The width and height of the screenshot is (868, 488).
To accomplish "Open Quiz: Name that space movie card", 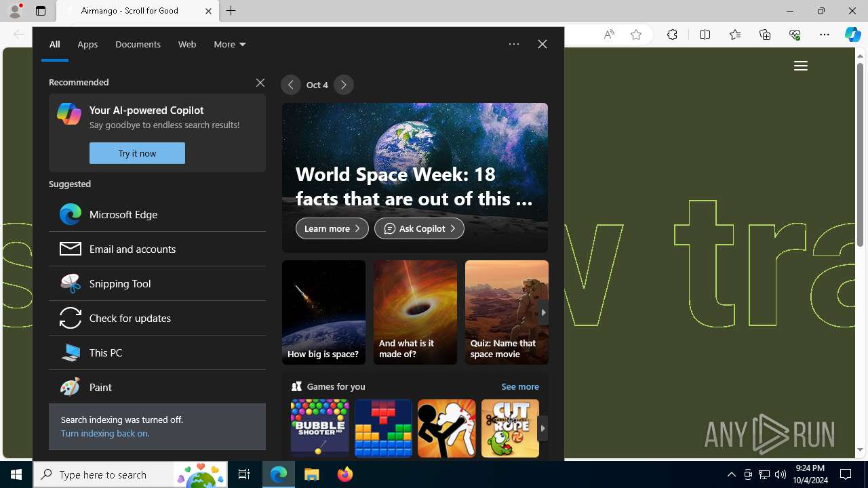I will click(507, 312).
